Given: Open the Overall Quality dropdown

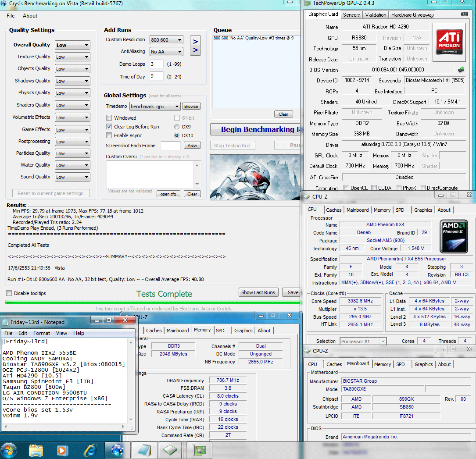Looking at the screenshot, I should click(x=72, y=45).
